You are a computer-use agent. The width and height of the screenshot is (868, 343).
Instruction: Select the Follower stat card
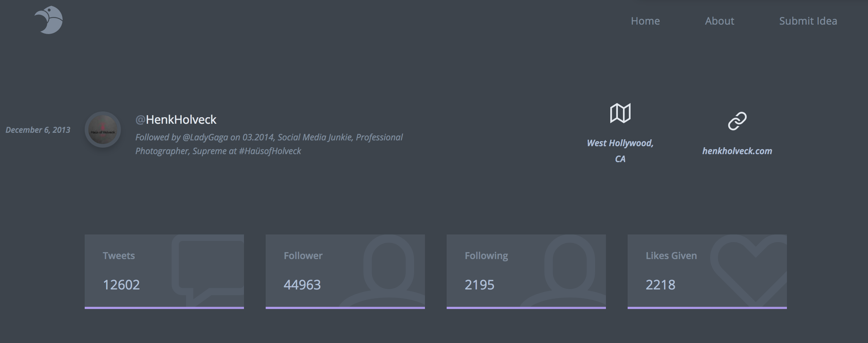345,272
